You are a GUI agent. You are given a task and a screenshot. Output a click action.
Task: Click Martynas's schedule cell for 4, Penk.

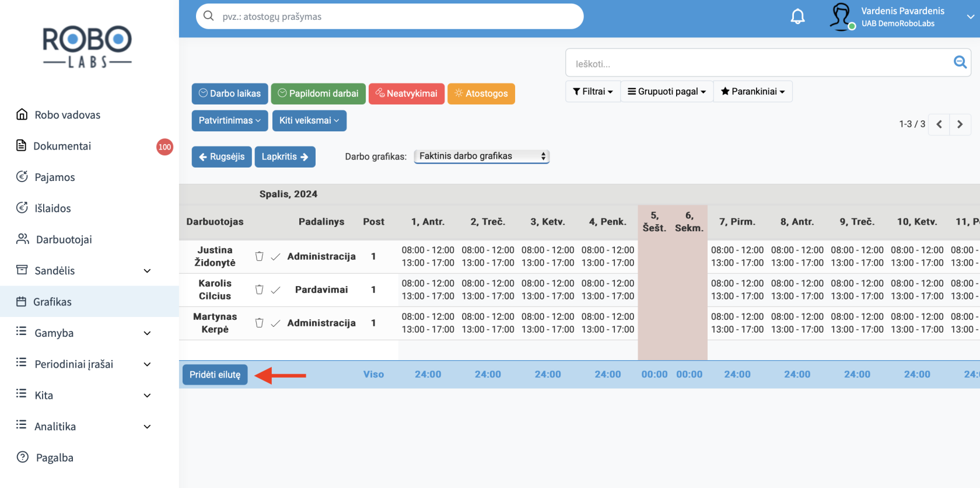607,323
